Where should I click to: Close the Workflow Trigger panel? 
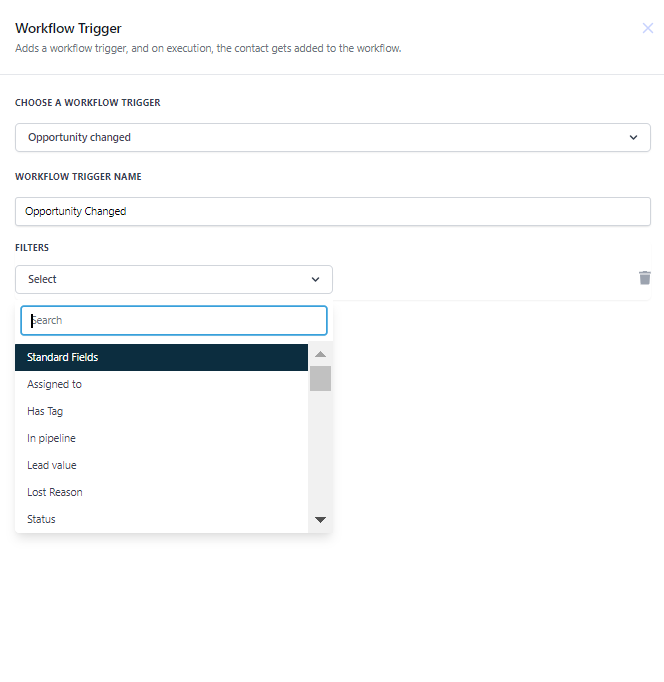coord(647,28)
